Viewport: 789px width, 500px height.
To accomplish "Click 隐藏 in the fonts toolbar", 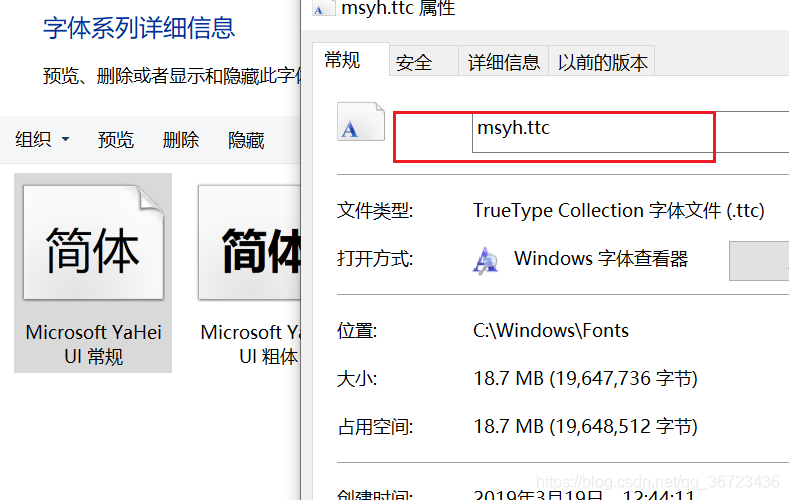I will tap(246, 140).
